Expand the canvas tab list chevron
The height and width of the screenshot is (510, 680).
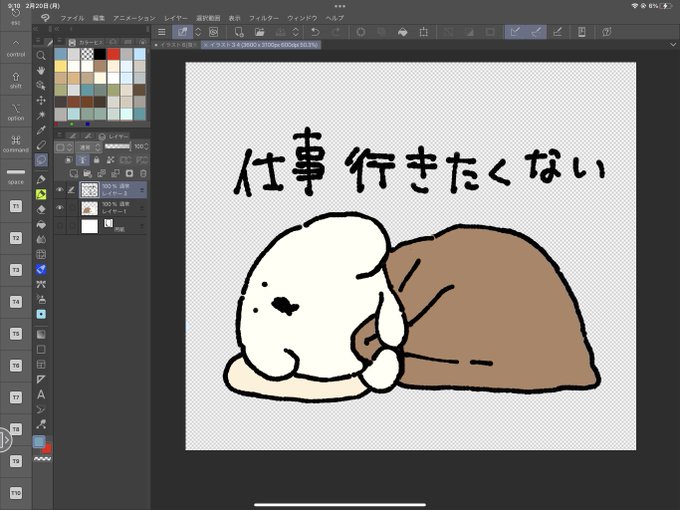(x=673, y=44)
